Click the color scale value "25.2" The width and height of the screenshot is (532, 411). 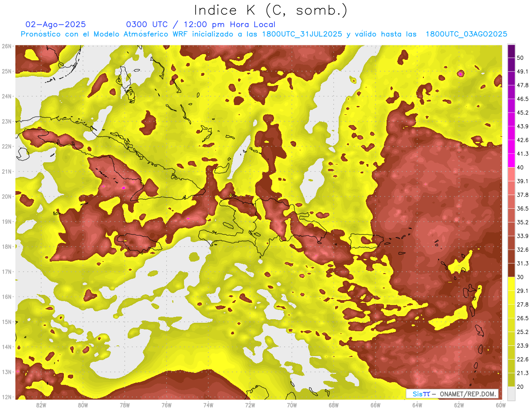523,332
